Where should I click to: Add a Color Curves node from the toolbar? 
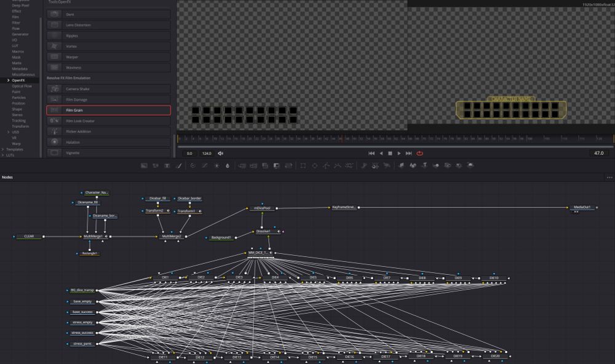coord(204,165)
